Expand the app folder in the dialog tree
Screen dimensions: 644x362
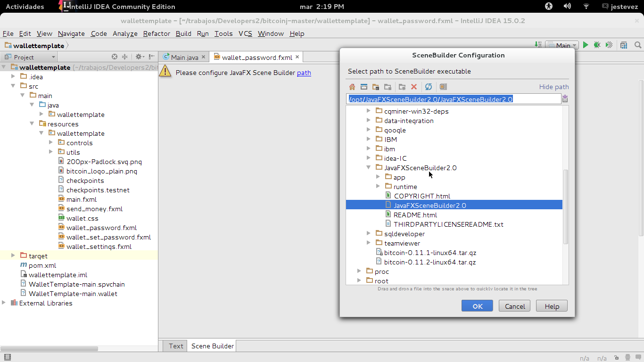(378, 177)
